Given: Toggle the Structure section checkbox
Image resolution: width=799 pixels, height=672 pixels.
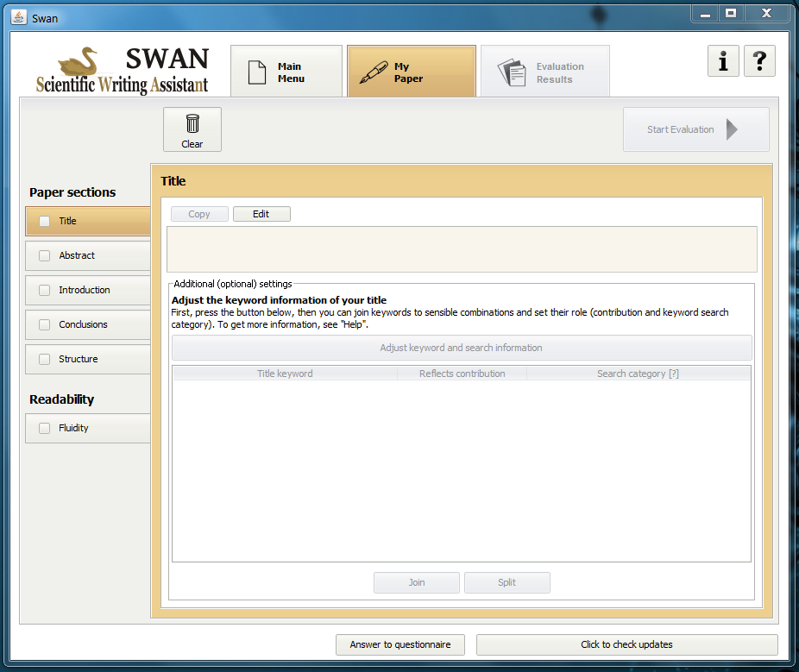Looking at the screenshot, I should tap(45, 359).
